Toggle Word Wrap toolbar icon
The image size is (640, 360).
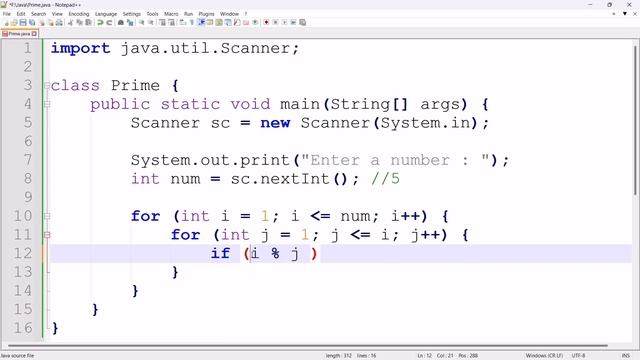click(182, 22)
